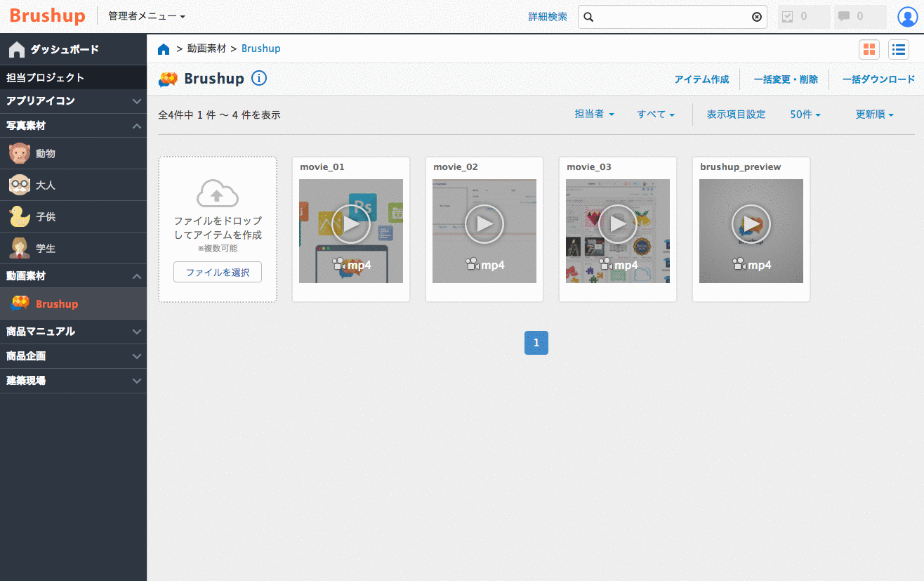The image size is (924, 581).
Task: Click the search magnifier icon
Action: [x=589, y=17]
